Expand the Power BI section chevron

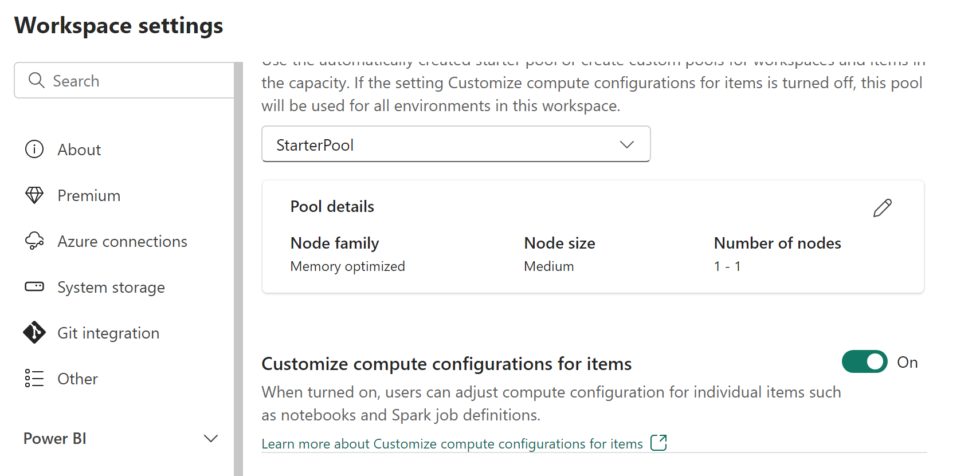coord(211,439)
